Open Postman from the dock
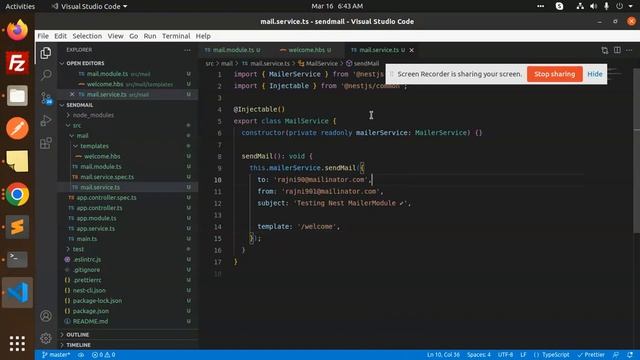The height and width of the screenshot is (360, 640). click(17, 129)
